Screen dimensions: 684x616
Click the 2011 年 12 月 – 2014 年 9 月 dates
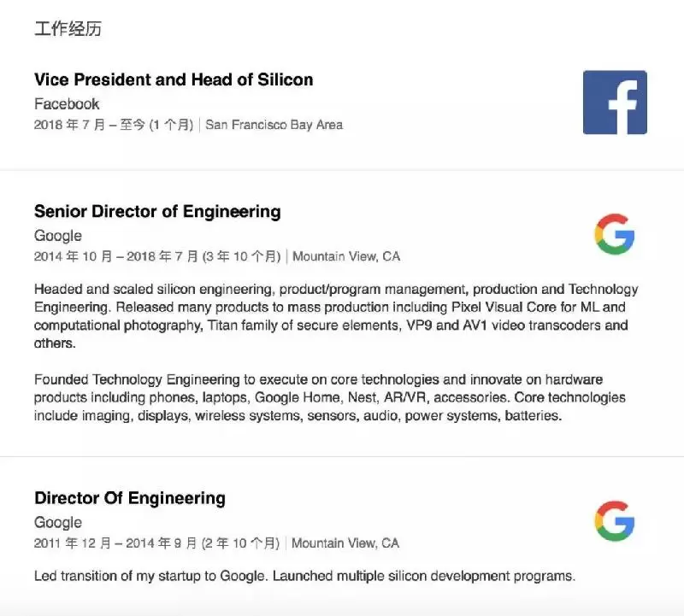click(115, 543)
